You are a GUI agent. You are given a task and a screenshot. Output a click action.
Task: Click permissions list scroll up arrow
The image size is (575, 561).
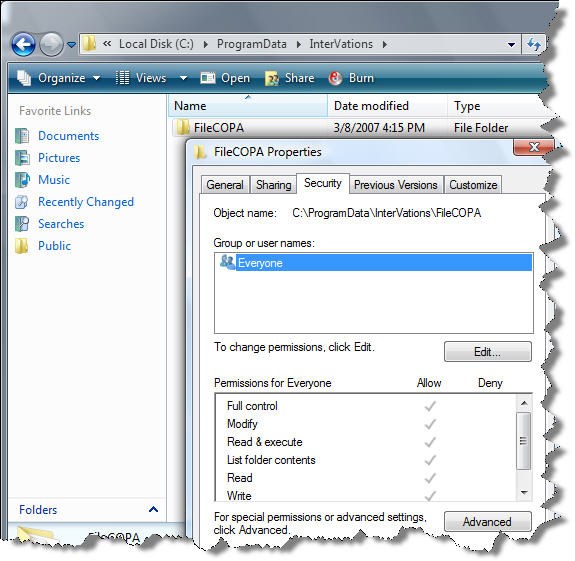(524, 403)
